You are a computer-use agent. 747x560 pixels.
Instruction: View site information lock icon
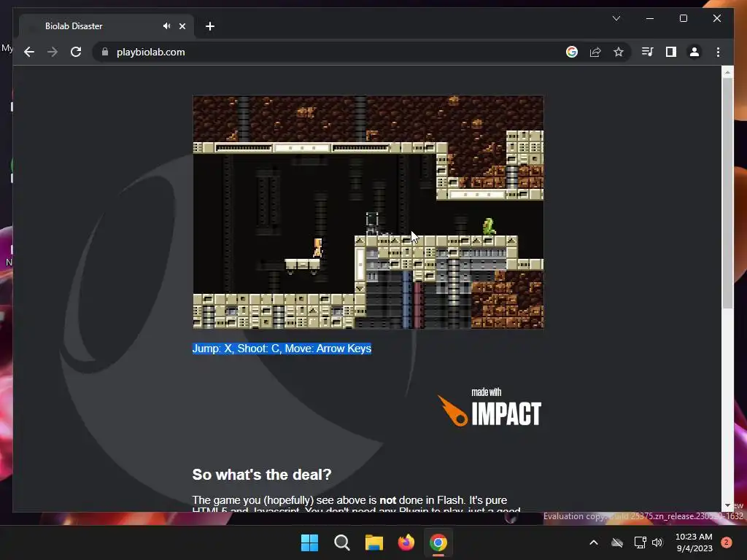[105, 52]
